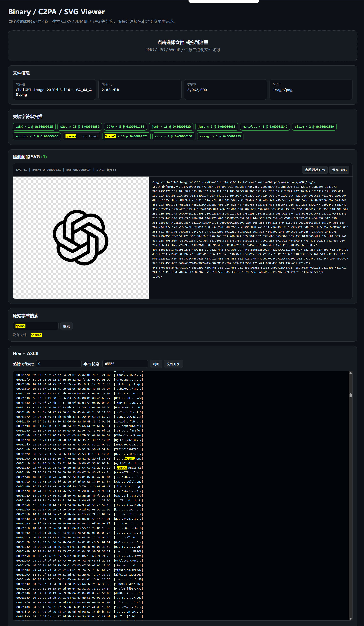
Task: Open the claim × 2 keyword chip
Action: [314, 127]
